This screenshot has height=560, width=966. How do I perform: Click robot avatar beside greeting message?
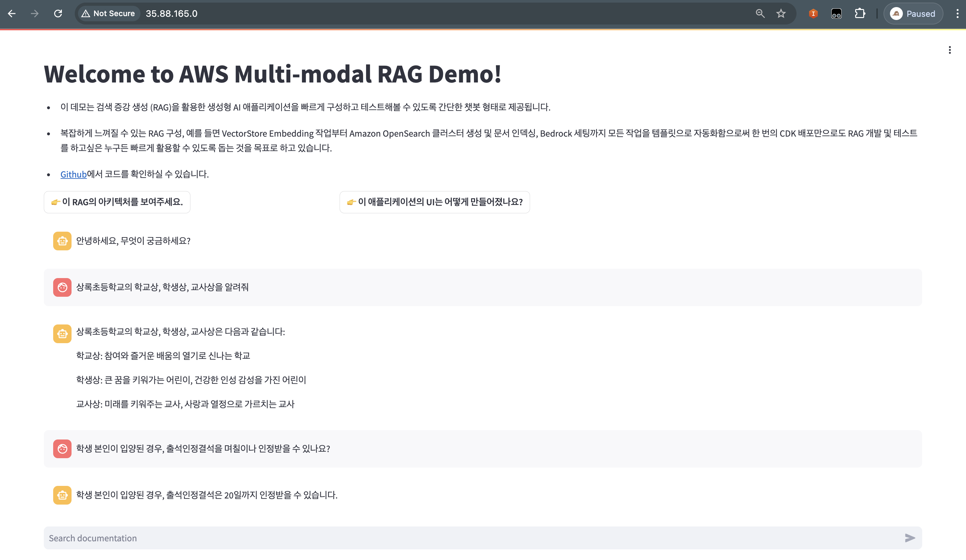coord(62,241)
